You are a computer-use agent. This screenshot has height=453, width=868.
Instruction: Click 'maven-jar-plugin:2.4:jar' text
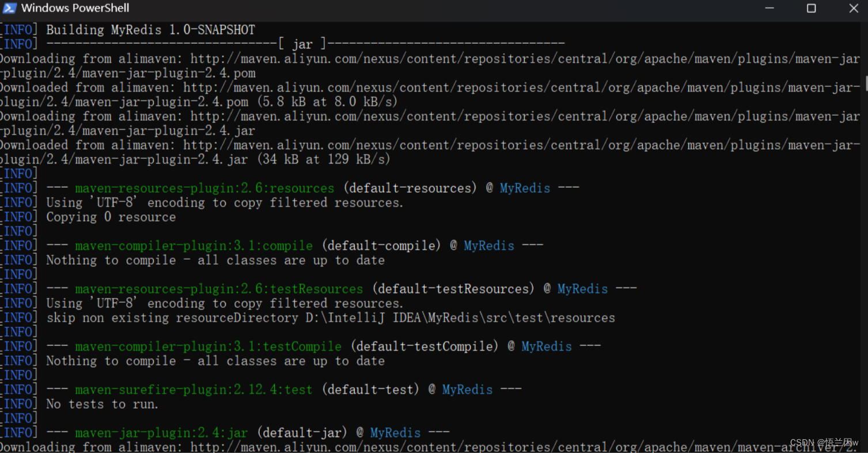161,433
